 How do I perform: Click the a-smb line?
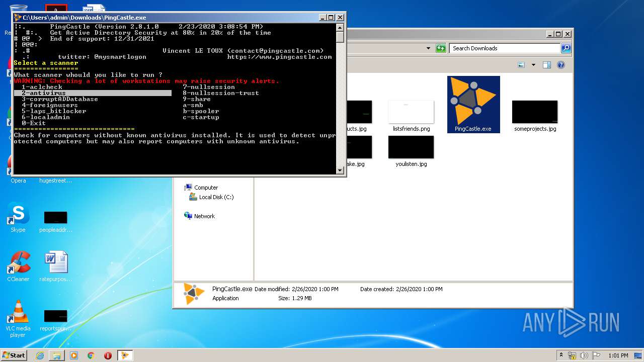coord(193,105)
